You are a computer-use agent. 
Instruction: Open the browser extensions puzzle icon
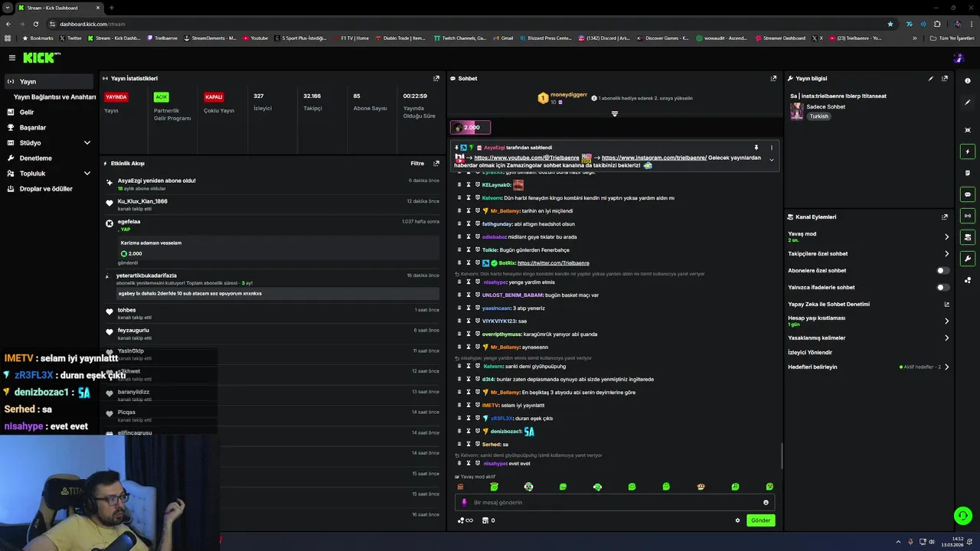[936, 24]
